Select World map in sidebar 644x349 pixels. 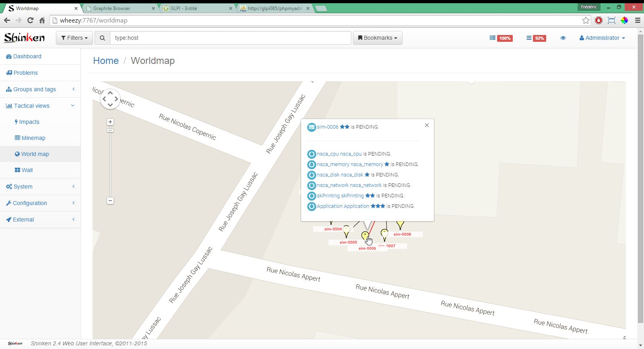pyautogui.click(x=40, y=154)
